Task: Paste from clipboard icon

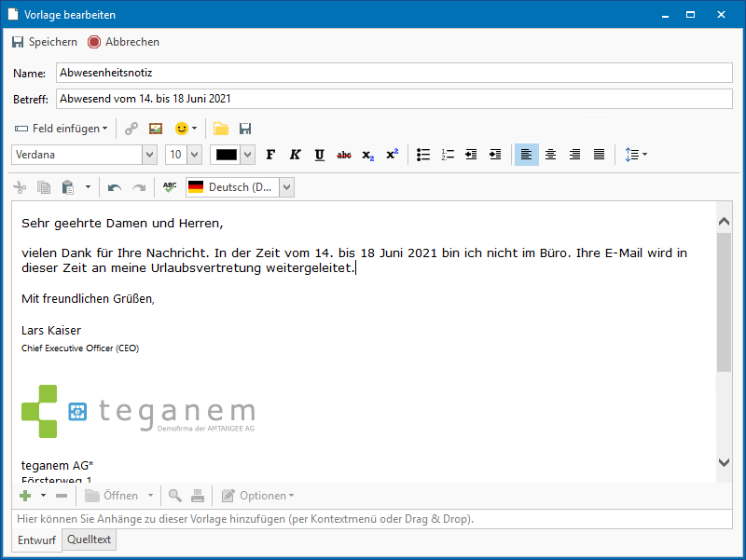Action: tap(68, 187)
